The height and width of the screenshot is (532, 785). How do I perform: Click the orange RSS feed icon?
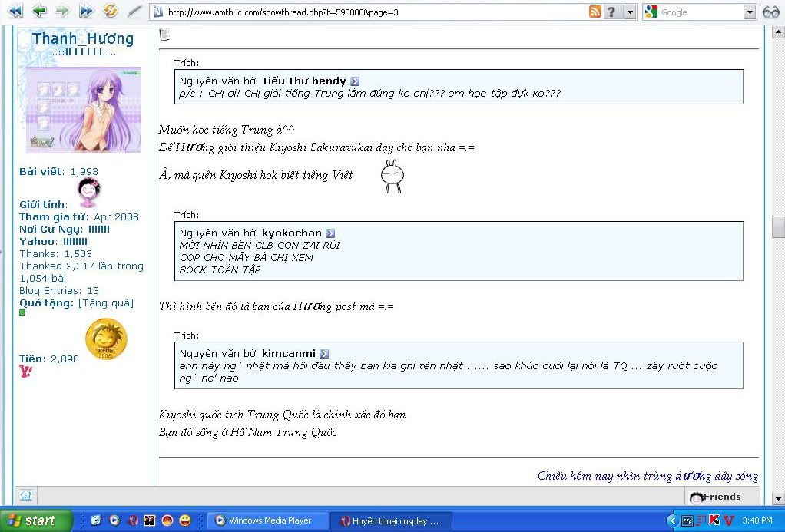pos(595,12)
